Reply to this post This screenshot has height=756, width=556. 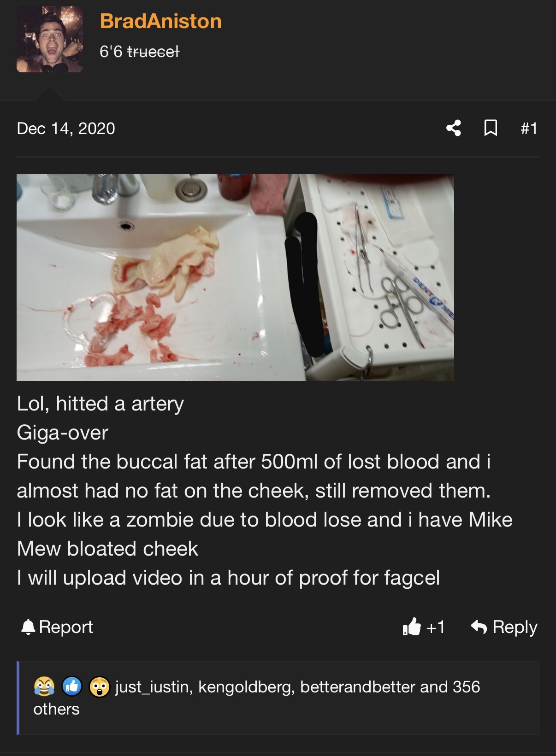(x=504, y=627)
